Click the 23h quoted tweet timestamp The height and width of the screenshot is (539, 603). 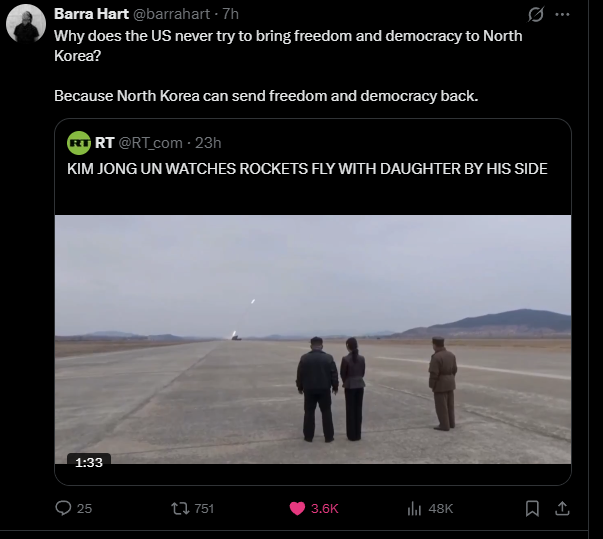(x=208, y=143)
